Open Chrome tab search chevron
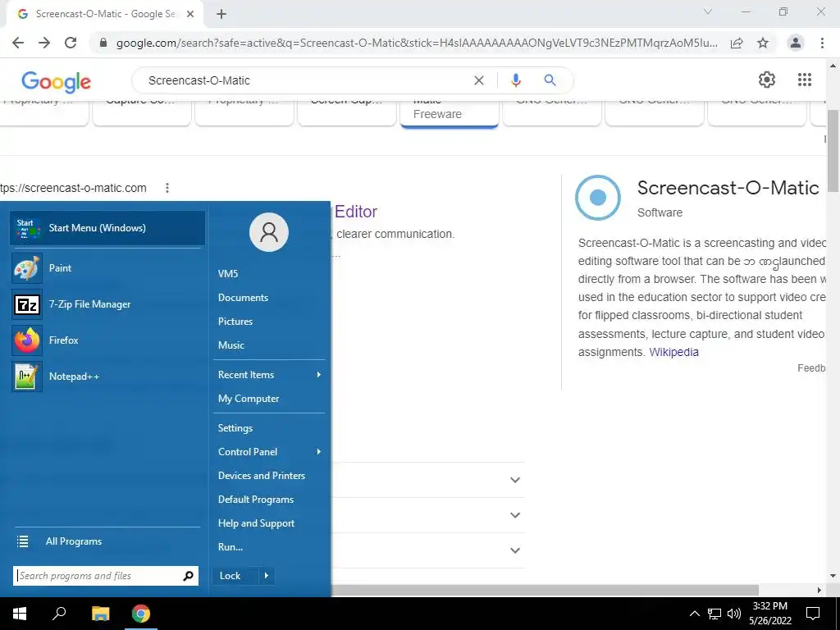The height and width of the screenshot is (630, 840). pyautogui.click(x=708, y=11)
